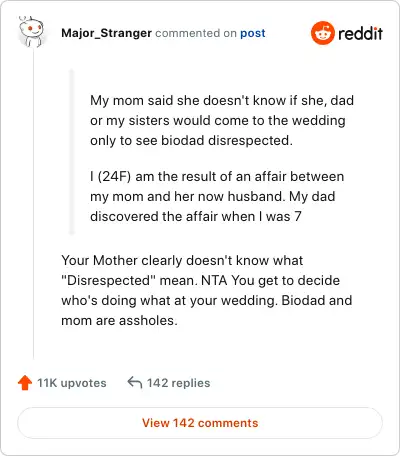400x456 pixels.
Task: Open the Major_Stranger username profile
Action: pyautogui.click(x=106, y=33)
